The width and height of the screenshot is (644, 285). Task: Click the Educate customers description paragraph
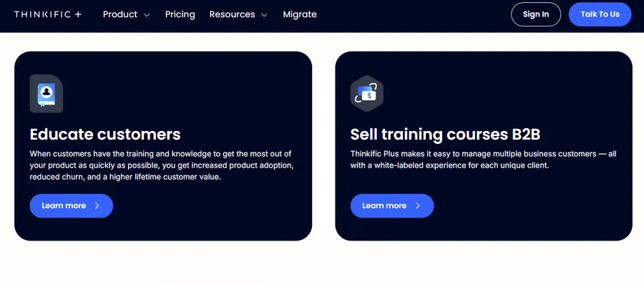click(x=162, y=165)
